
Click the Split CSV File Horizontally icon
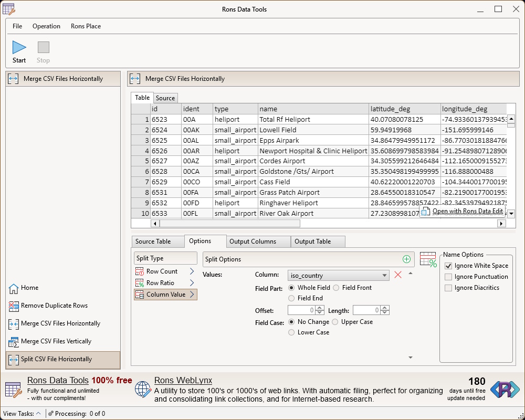click(14, 360)
